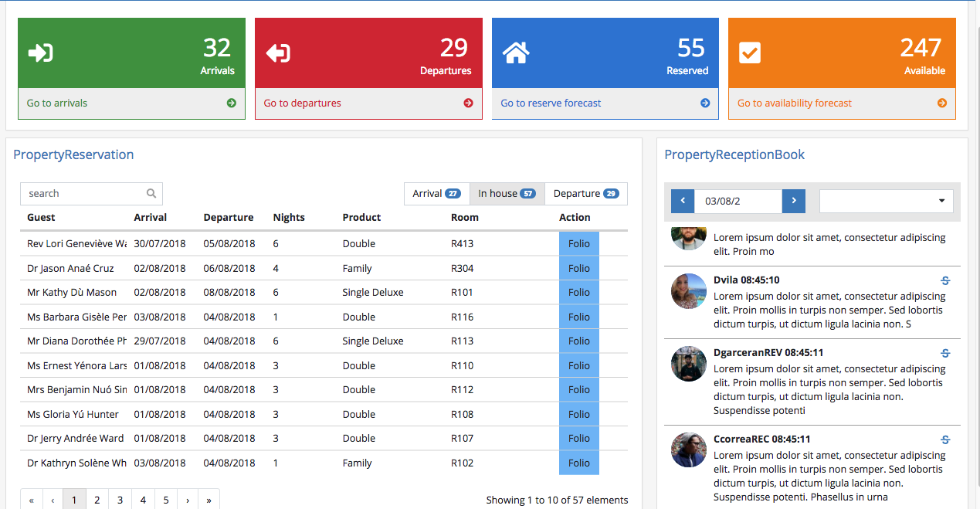Select the In house tab
The width and height of the screenshot is (980, 509).
click(x=507, y=194)
